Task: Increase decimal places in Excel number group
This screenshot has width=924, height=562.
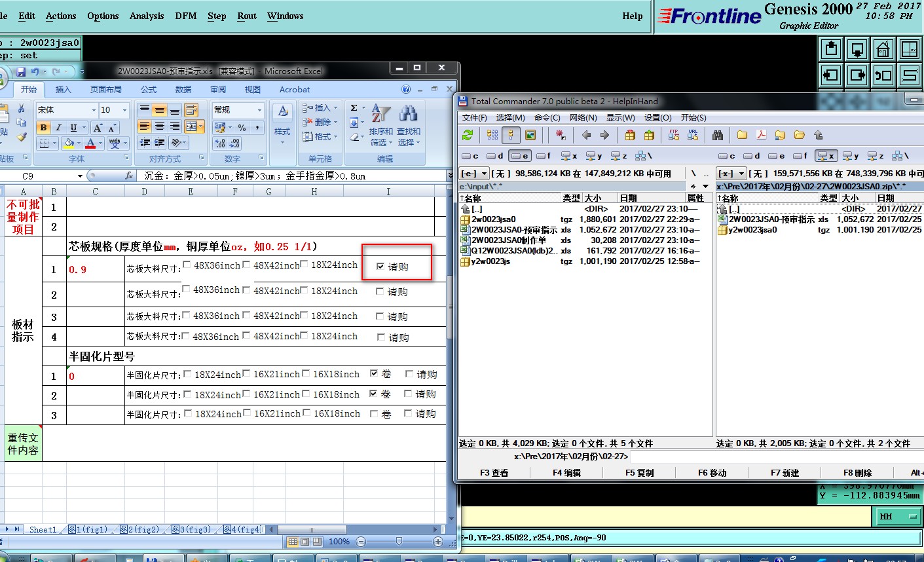Action: tap(220, 143)
